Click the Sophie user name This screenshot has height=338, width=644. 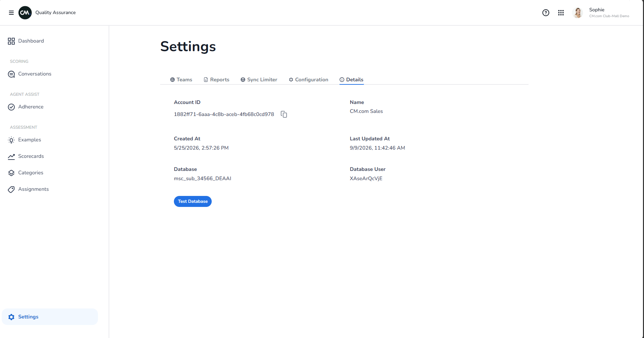[x=597, y=10]
